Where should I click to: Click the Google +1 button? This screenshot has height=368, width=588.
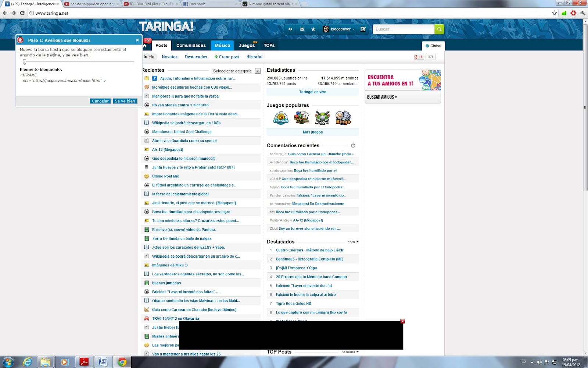[x=419, y=57]
